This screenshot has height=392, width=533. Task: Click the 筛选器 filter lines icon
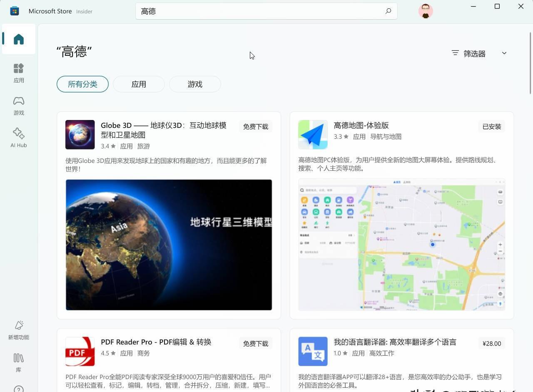tap(455, 53)
